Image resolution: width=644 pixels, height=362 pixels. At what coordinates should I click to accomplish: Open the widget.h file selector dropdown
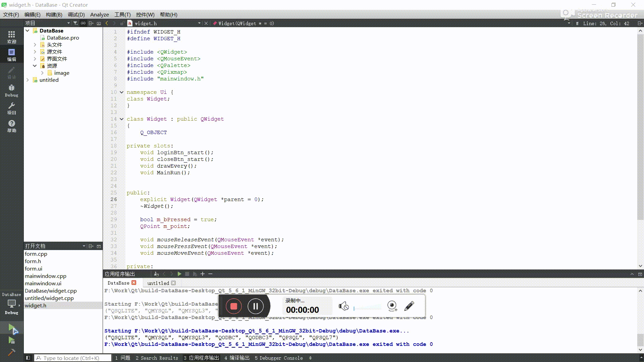click(x=199, y=23)
